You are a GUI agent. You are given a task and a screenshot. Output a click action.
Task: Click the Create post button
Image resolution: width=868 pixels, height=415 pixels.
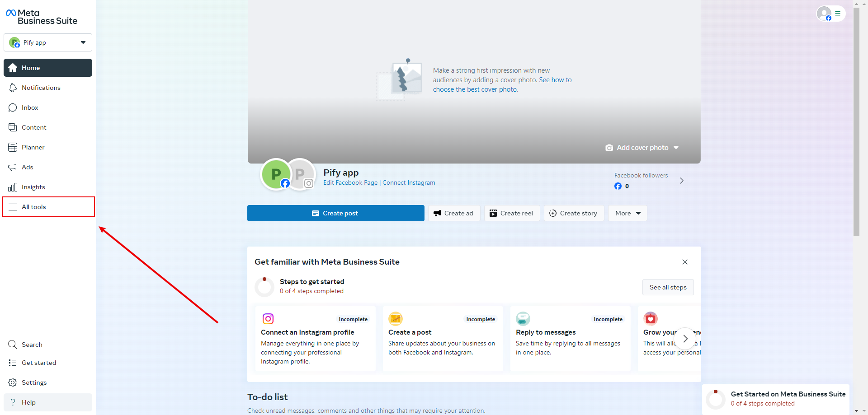tap(336, 213)
